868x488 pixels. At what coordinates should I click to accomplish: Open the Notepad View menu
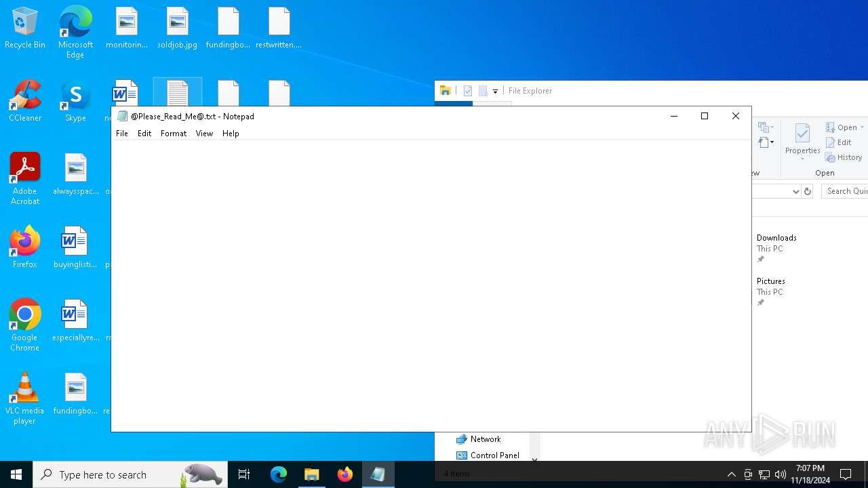pyautogui.click(x=204, y=134)
